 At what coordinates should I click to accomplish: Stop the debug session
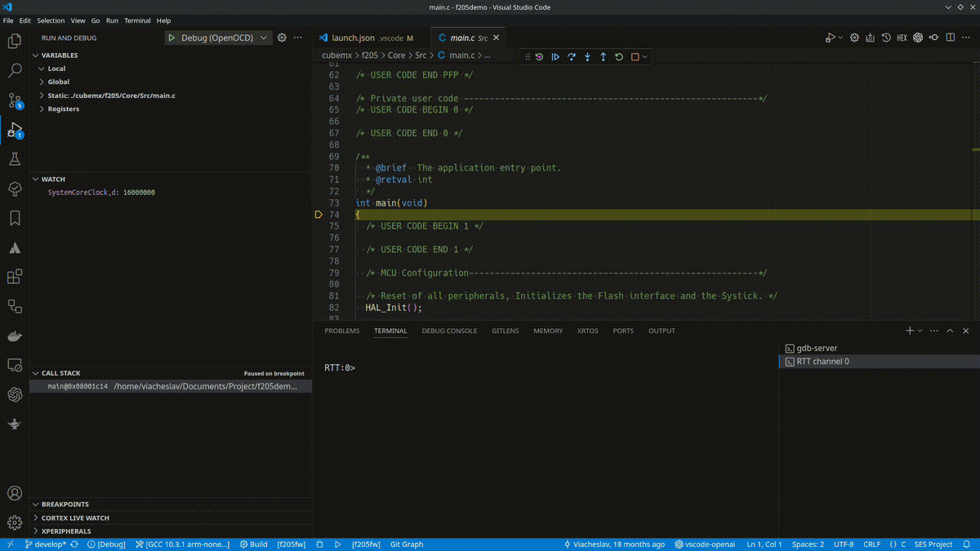tap(635, 56)
